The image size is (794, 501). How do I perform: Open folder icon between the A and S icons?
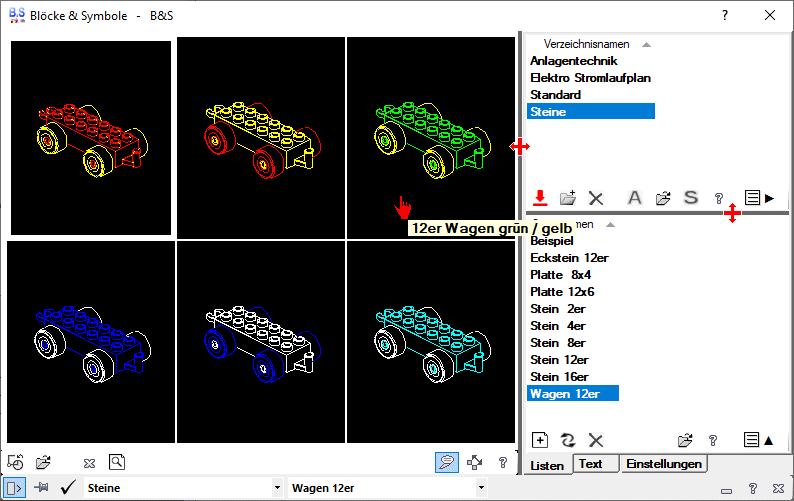tap(663, 198)
